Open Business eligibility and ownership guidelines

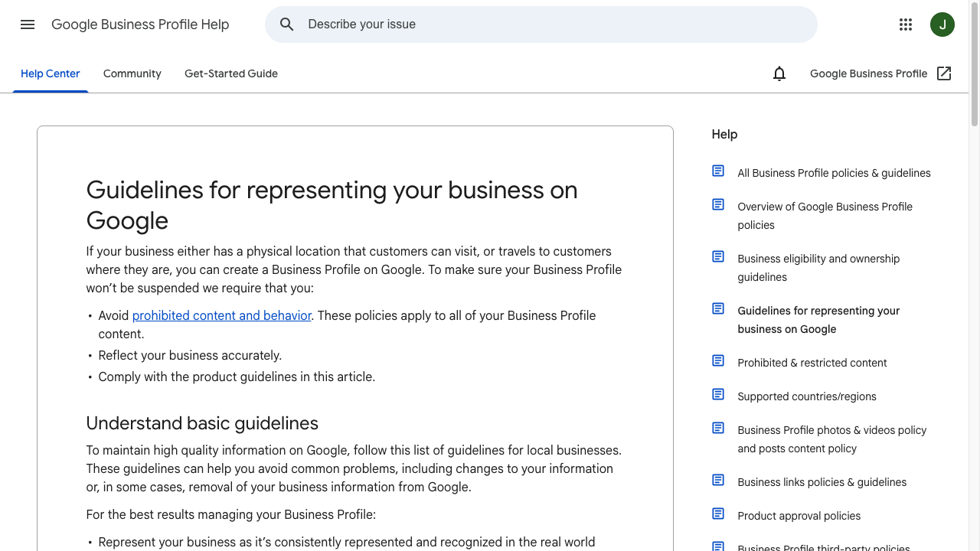(818, 268)
